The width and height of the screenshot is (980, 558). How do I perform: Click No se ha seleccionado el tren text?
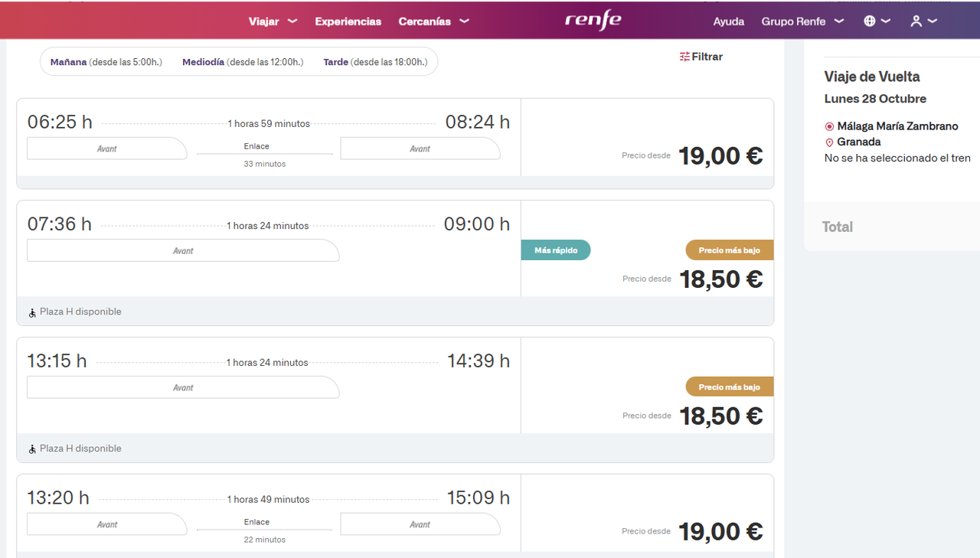click(x=897, y=158)
